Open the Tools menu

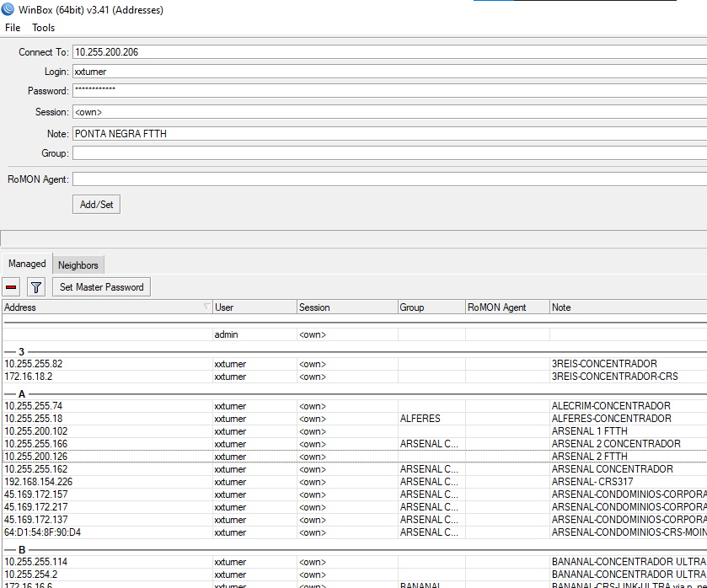pyautogui.click(x=43, y=28)
